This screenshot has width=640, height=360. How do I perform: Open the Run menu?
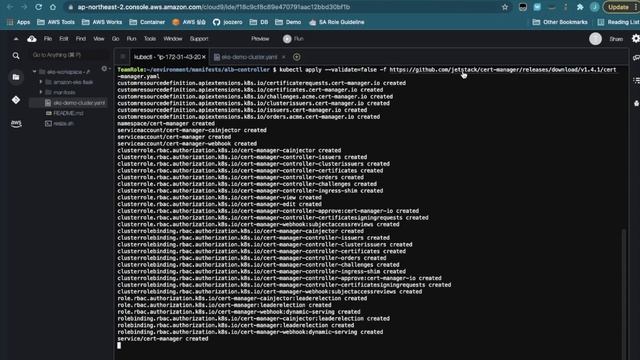point(131,39)
